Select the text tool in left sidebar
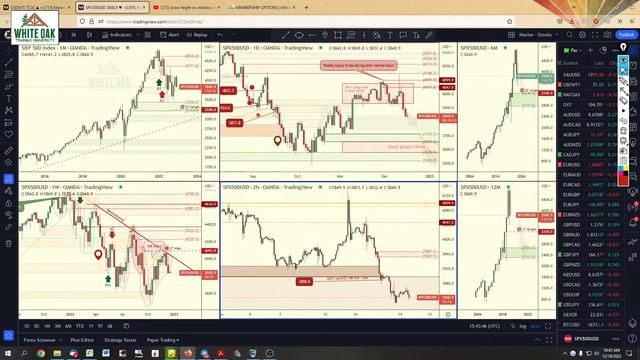 click(9, 98)
